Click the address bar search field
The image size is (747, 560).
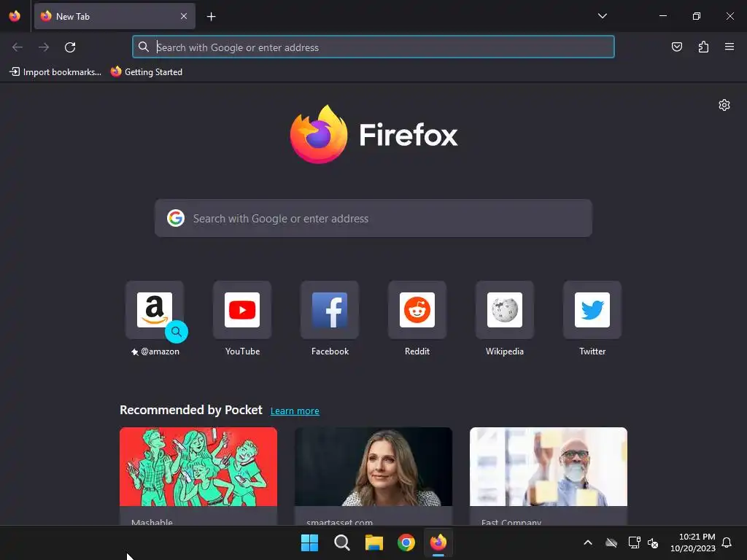[x=373, y=47]
